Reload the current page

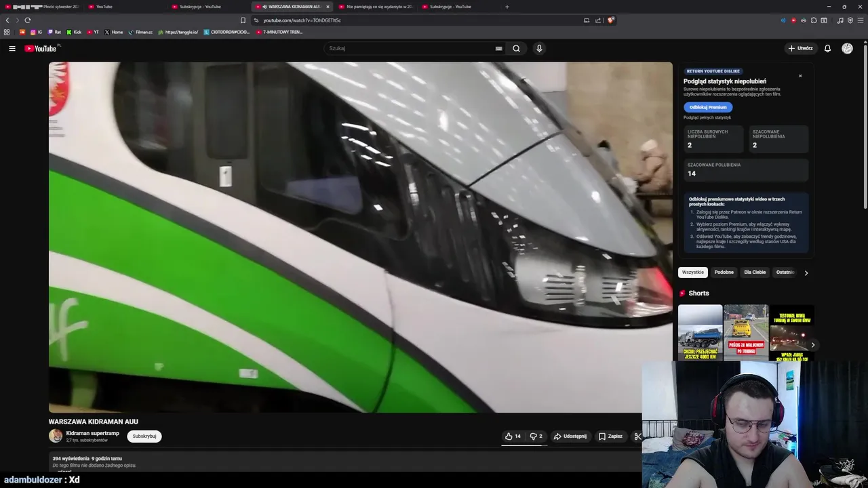click(x=28, y=20)
